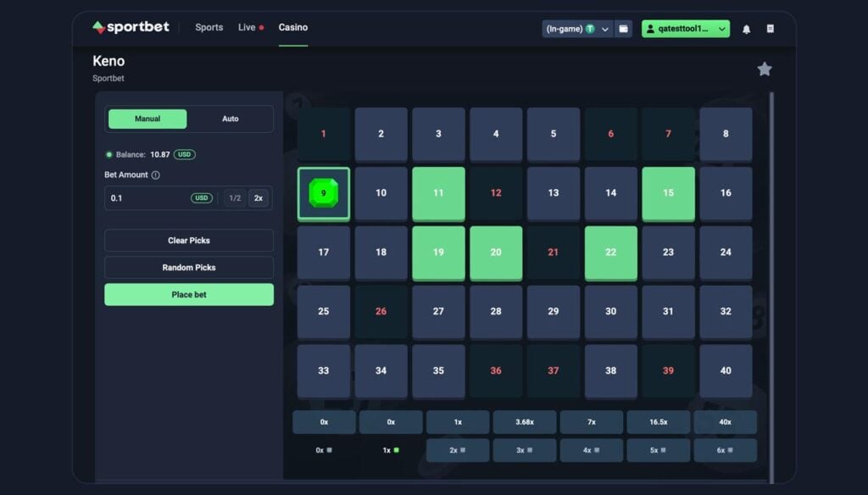The height and width of the screenshot is (495, 868).
Task: Deselect number 11 tile
Action: (438, 194)
